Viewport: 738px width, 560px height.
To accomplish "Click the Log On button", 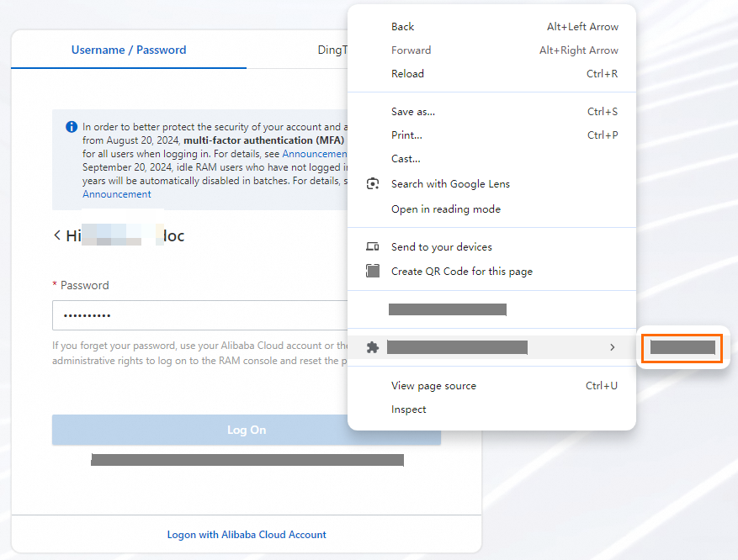I will [x=247, y=430].
